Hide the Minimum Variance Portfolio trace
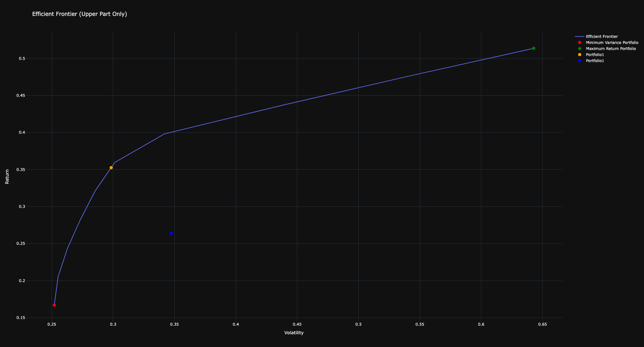 tap(612, 43)
